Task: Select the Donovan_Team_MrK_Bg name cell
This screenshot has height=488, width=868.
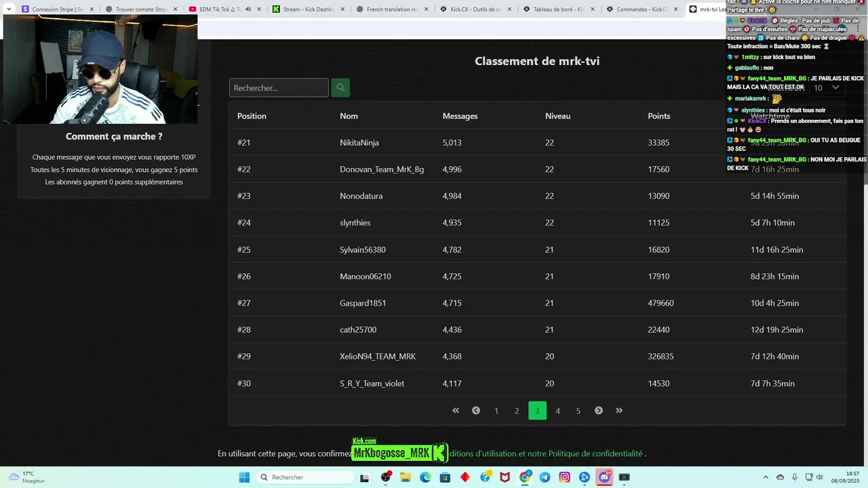Action: point(382,169)
